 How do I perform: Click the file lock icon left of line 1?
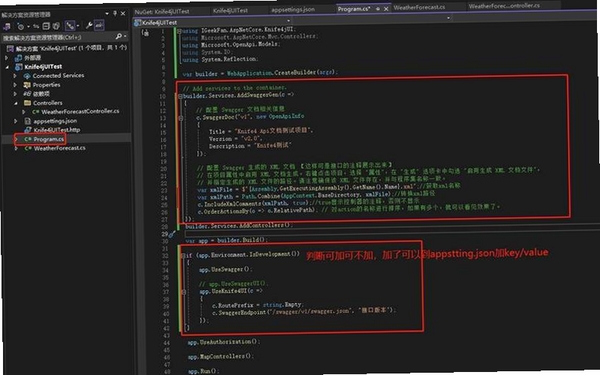point(145,33)
